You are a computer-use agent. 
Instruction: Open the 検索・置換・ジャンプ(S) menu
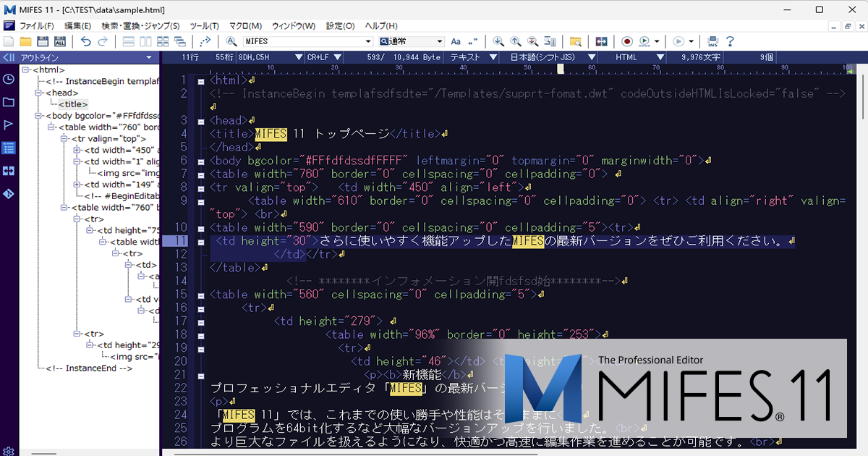[x=140, y=26]
